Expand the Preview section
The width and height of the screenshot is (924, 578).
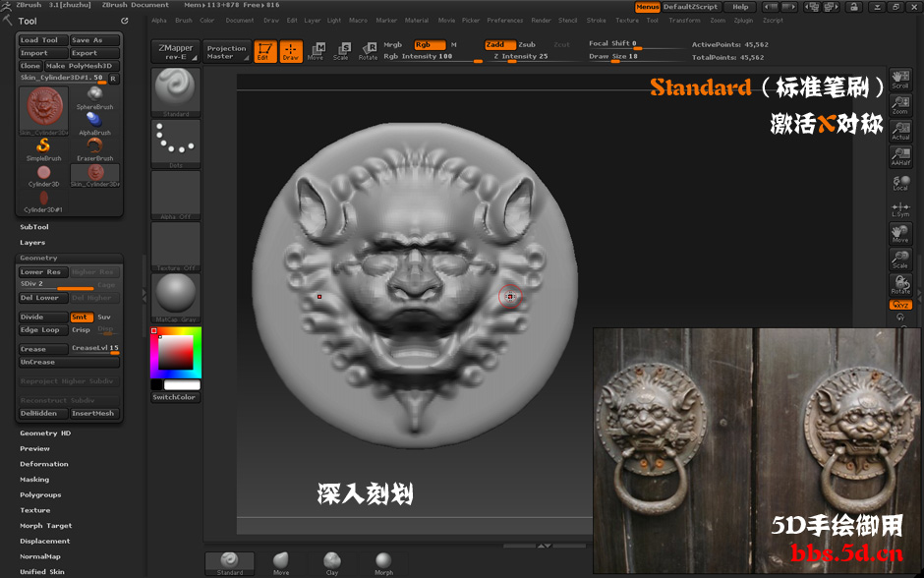click(x=34, y=448)
